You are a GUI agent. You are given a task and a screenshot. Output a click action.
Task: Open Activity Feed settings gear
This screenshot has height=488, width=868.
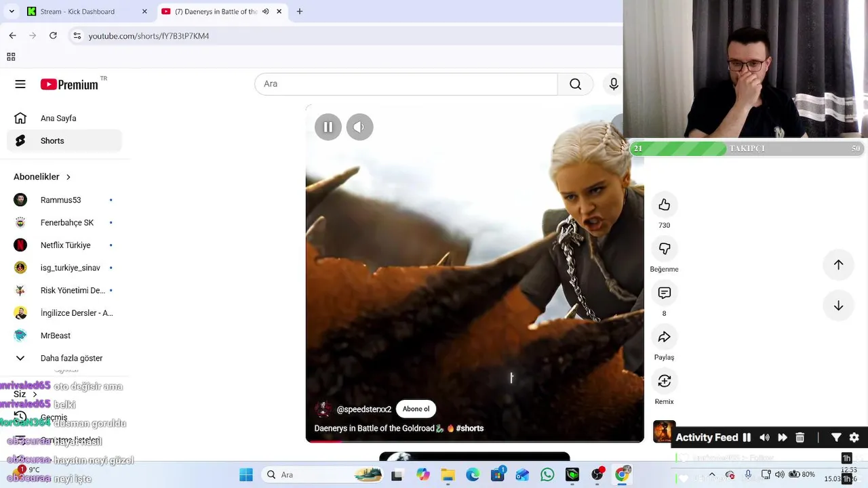(854, 438)
